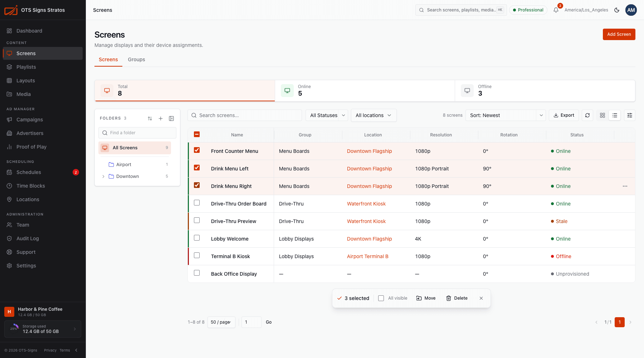644x358 pixels.
Task: Check Back Office Display row
Action: pyautogui.click(x=197, y=273)
